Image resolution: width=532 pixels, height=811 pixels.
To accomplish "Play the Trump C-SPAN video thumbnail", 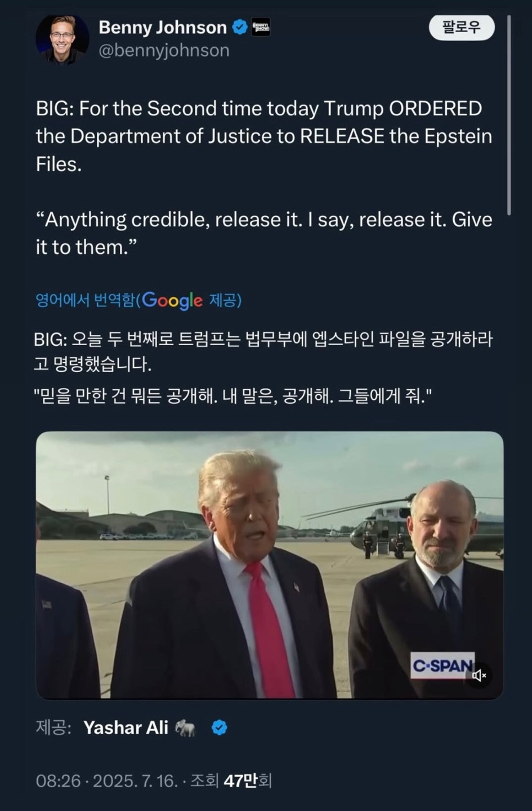I will pos(270,565).
